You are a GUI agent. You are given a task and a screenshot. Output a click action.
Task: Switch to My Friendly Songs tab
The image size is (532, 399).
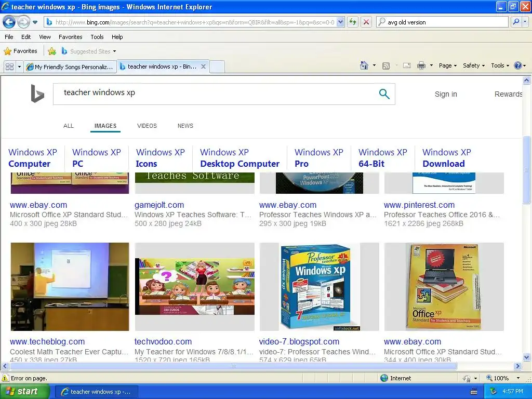(x=70, y=67)
